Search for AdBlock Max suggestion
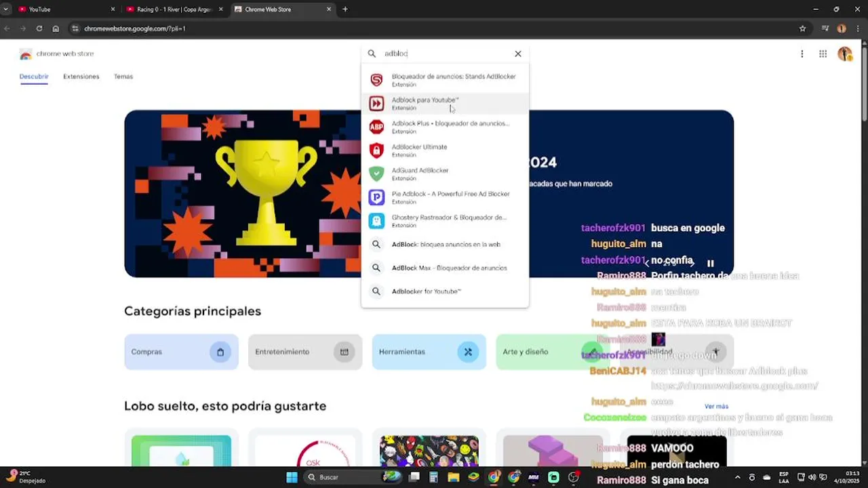Viewport: 868px width, 488px height. point(445,268)
